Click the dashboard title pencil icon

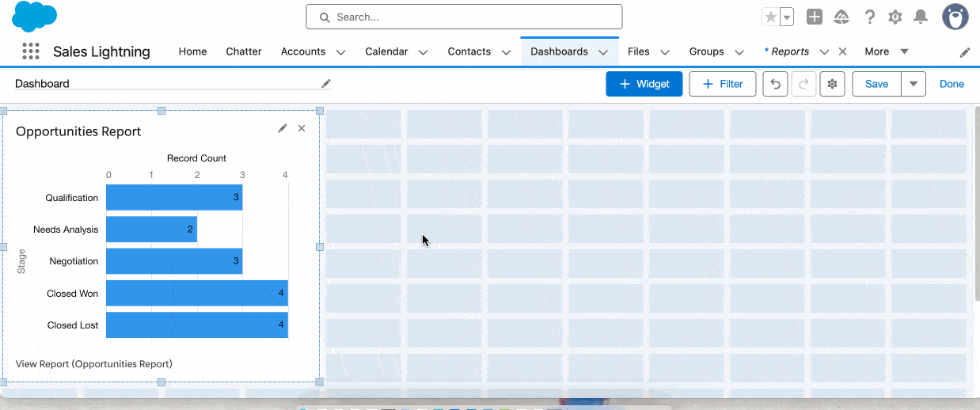(325, 83)
